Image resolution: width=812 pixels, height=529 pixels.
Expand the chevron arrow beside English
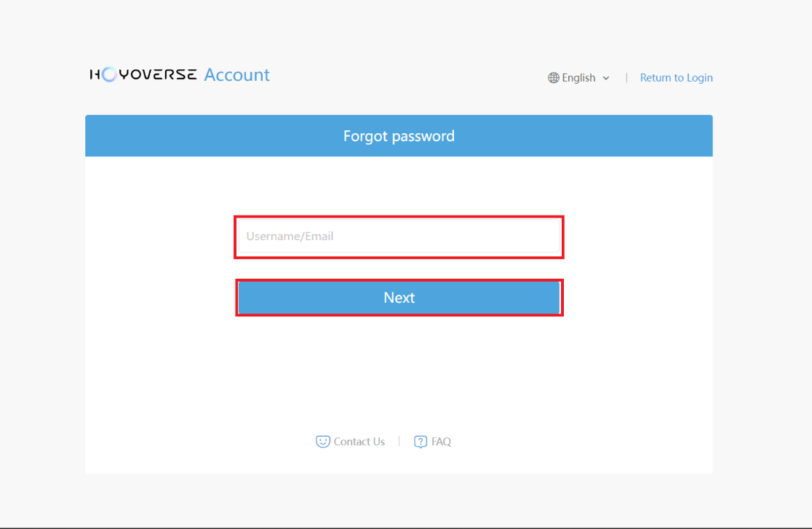coord(606,79)
